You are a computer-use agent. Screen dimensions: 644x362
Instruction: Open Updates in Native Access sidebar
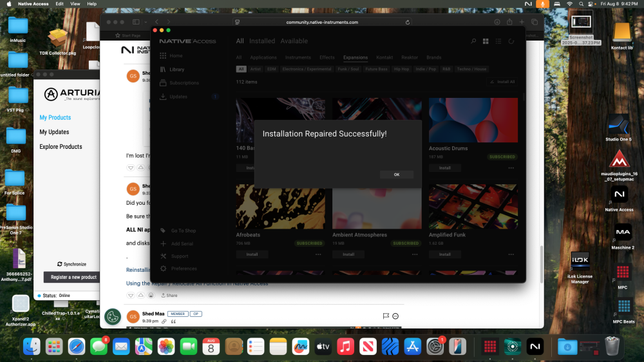pyautogui.click(x=174, y=97)
